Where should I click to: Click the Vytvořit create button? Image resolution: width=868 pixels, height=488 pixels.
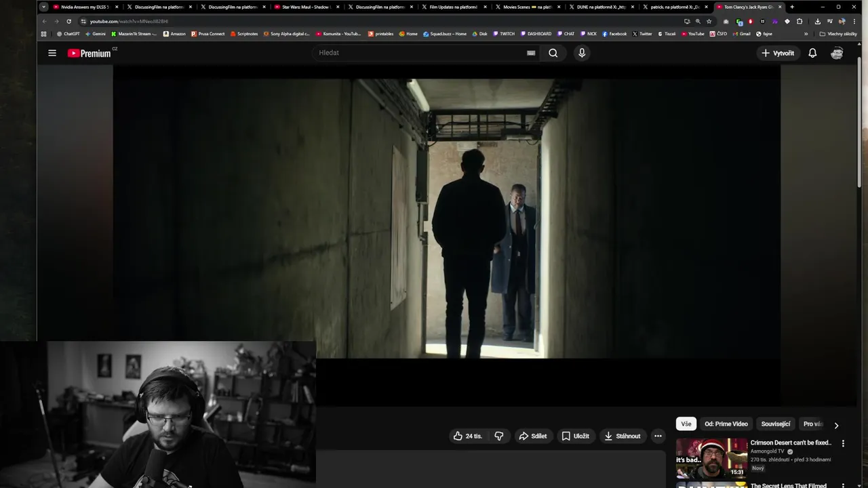click(778, 53)
